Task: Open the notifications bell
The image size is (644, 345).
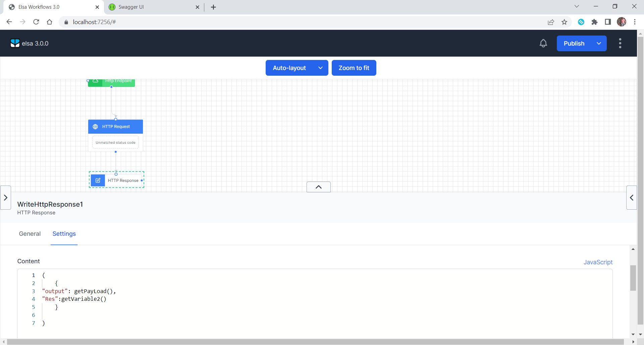Action: pos(543,43)
